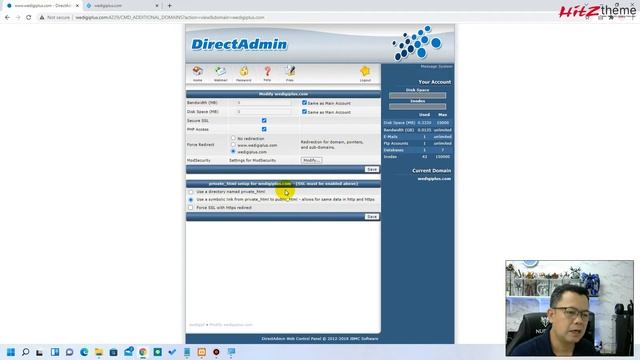Select the No redirection radio button
The image size is (640, 360).
pos(233,138)
